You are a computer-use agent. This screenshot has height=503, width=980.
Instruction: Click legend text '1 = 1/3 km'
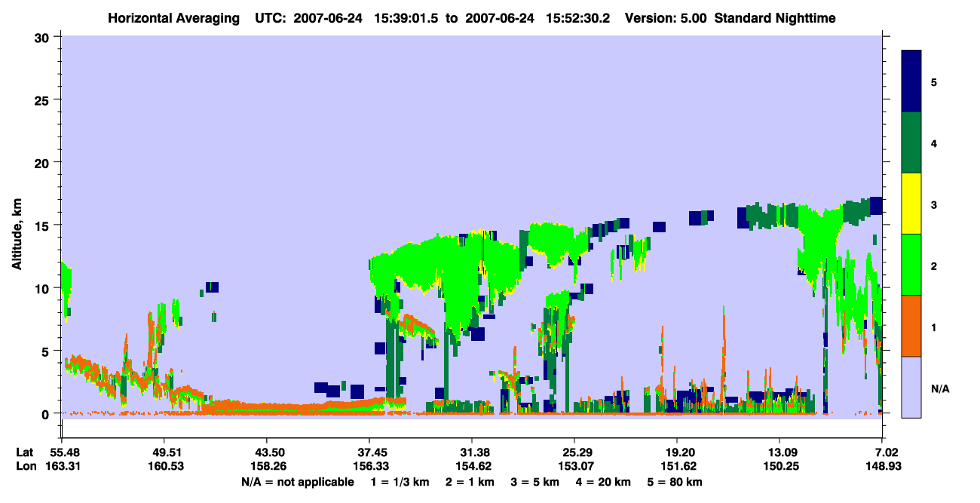pyautogui.click(x=401, y=482)
